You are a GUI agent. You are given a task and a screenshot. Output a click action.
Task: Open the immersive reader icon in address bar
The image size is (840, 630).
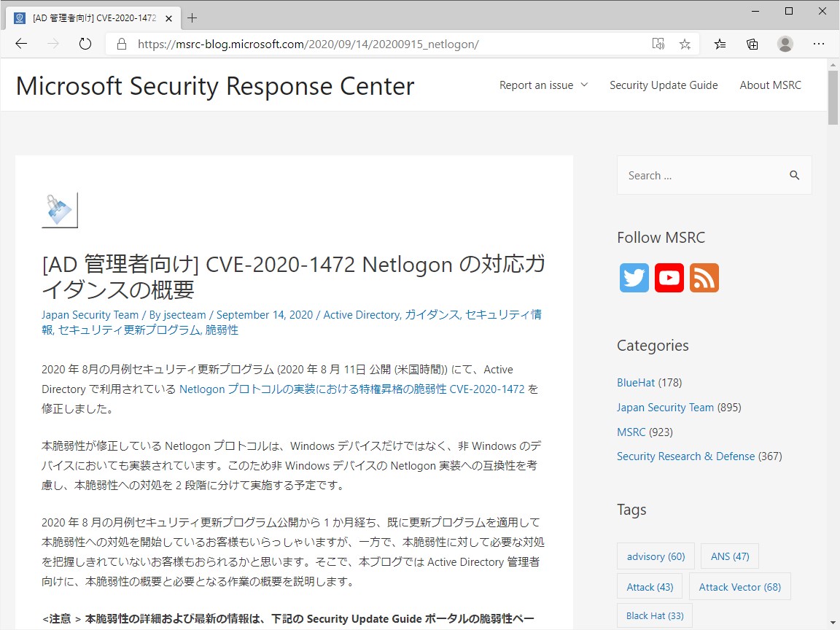tap(658, 44)
